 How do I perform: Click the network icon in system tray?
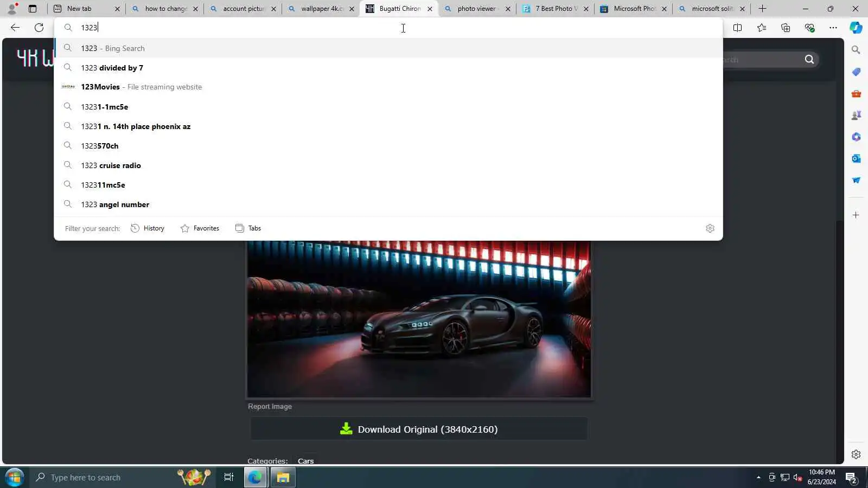click(784, 478)
